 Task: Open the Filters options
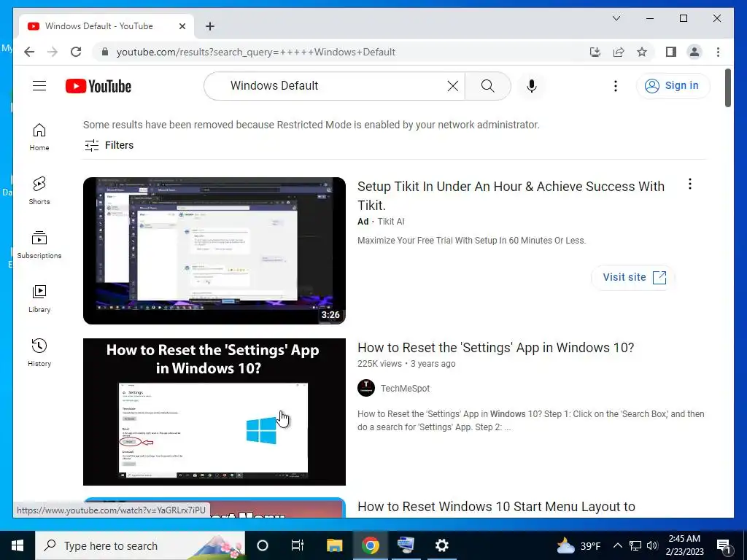coord(109,145)
